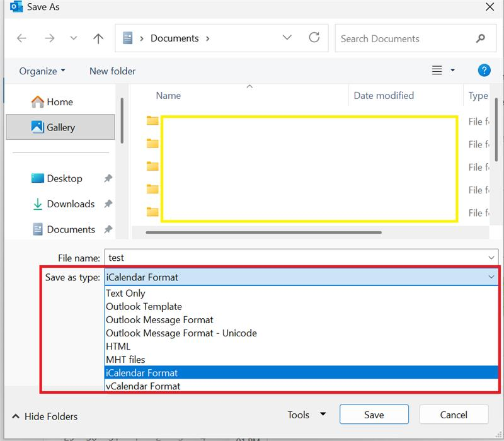The image size is (504, 441).
Task: Click the file list vertical scrollbar
Action: pyautogui.click(x=496, y=130)
